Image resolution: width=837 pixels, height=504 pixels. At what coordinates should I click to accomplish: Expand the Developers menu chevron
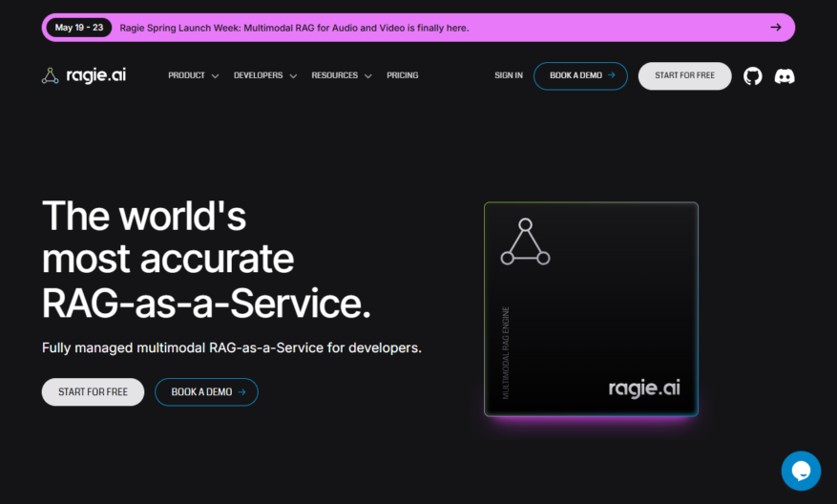click(293, 76)
